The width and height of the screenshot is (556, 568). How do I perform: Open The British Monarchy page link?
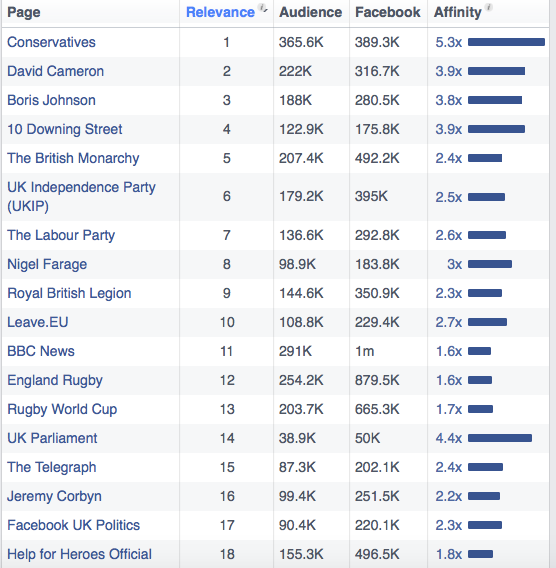pos(73,158)
